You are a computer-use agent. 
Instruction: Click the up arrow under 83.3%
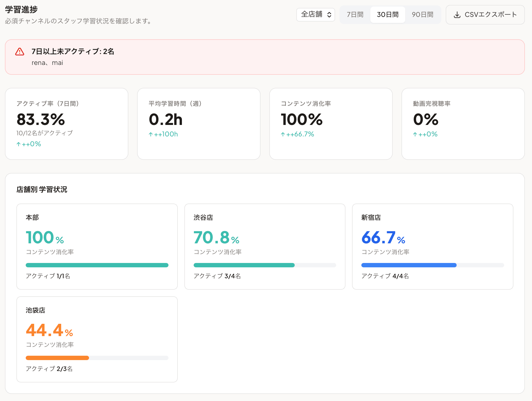click(19, 144)
